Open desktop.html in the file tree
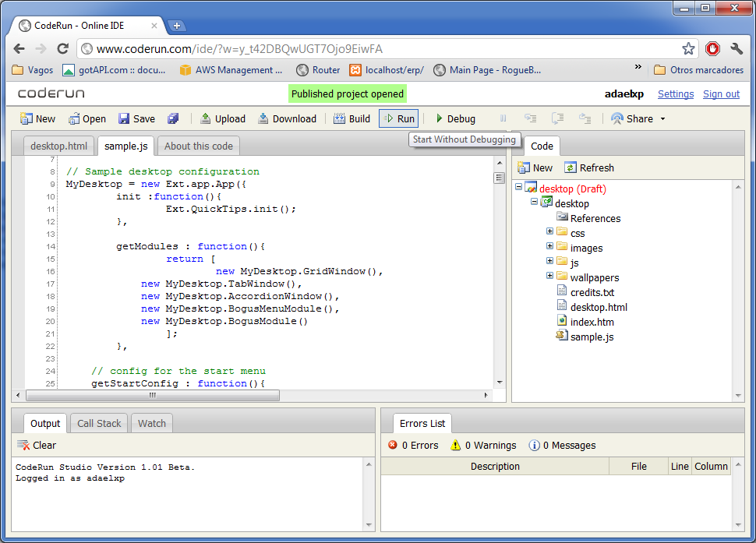The width and height of the screenshot is (756, 543). 599,308
